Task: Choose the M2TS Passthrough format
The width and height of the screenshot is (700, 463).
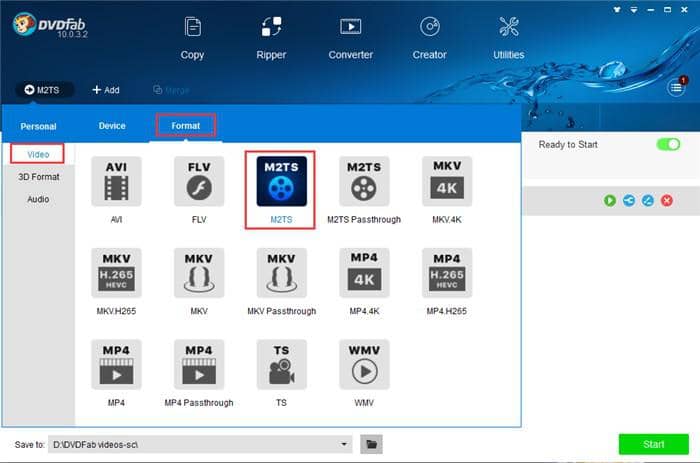Action: point(364,181)
